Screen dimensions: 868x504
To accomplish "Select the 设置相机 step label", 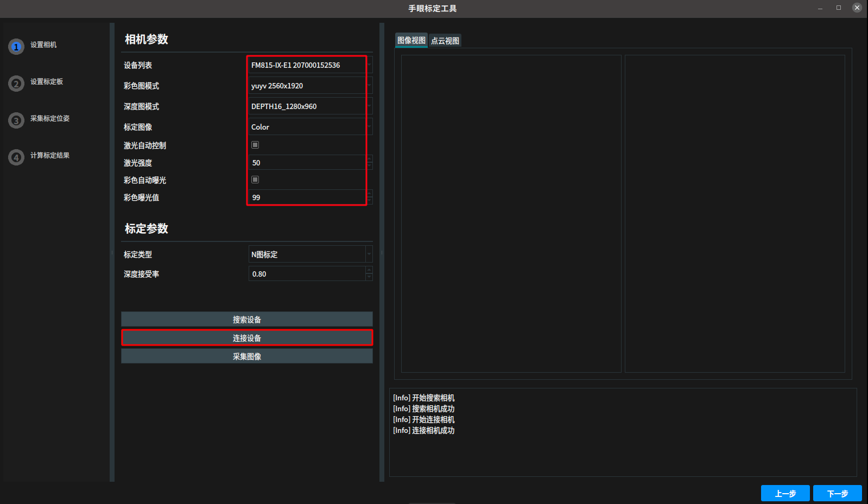I will click(43, 44).
